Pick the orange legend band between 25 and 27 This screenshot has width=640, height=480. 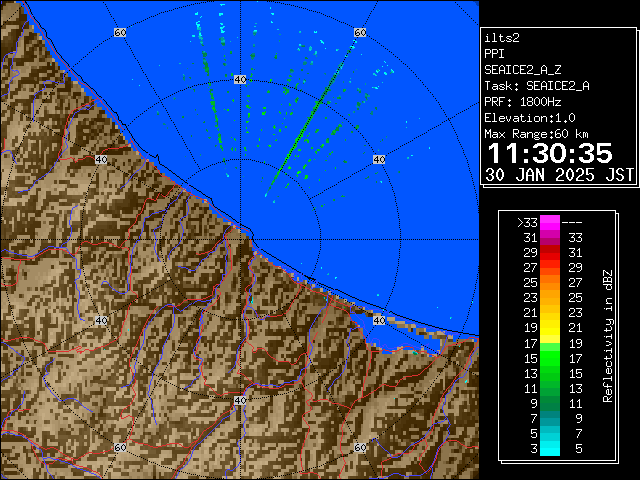click(550, 283)
